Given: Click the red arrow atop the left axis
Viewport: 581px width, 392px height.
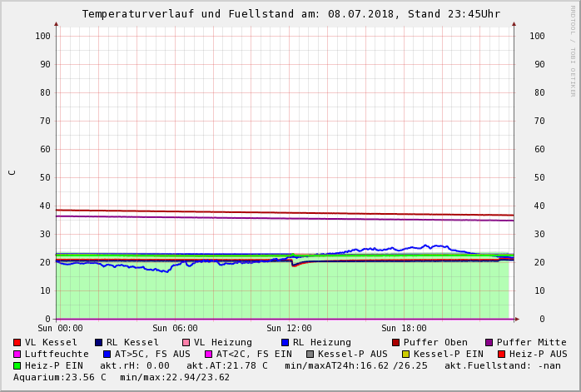Looking at the screenshot, I should [x=56, y=24].
